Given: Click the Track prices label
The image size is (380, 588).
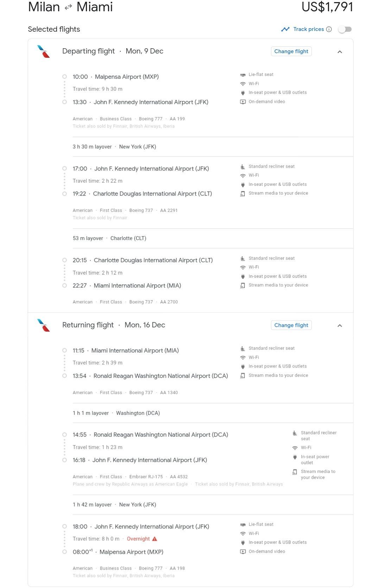Looking at the screenshot, I should [x=309, y=29].
